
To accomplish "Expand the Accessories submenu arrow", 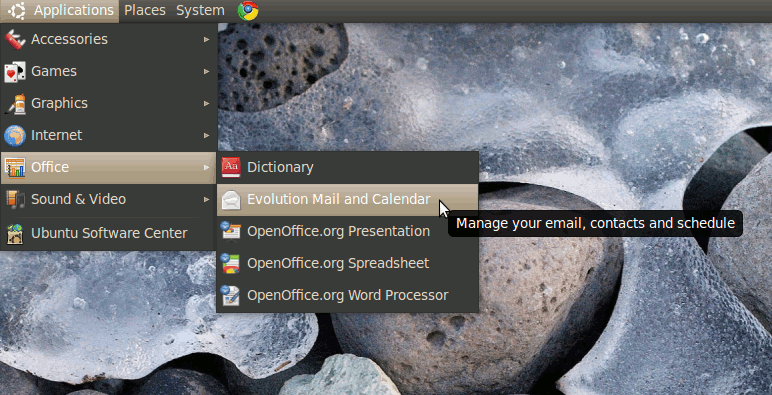I will tap(207, 39).
